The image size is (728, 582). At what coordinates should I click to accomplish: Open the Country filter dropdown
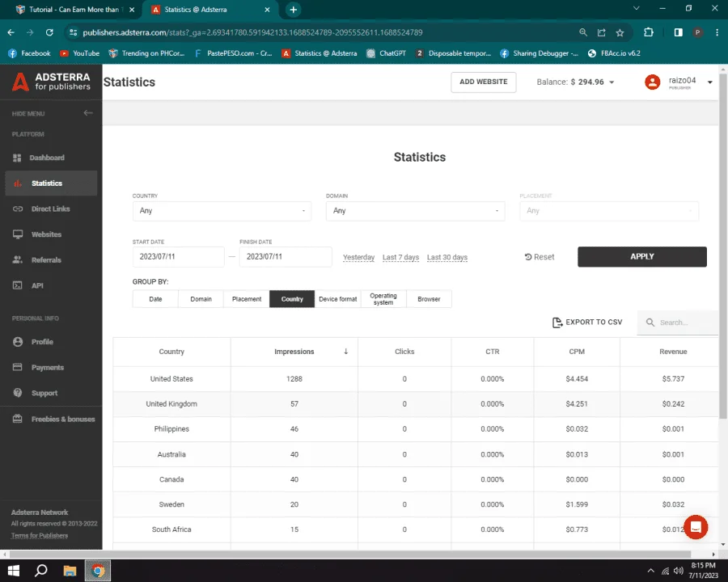pos(222,211)
